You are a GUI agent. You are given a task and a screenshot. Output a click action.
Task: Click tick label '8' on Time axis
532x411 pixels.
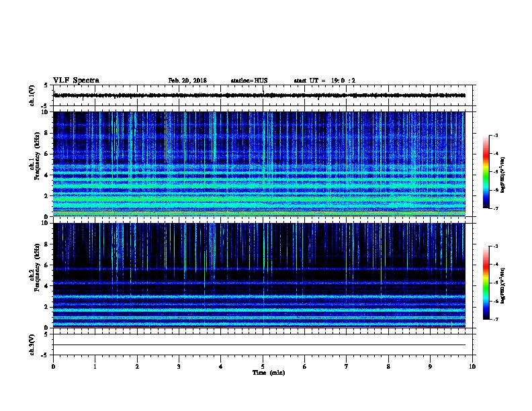pos(388,367)
